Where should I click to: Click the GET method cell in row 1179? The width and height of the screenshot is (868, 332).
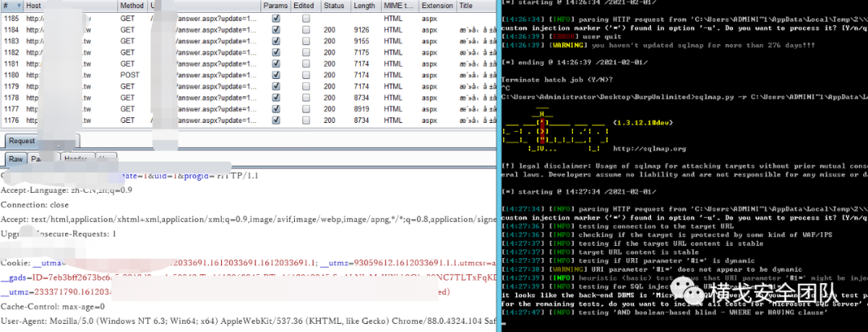pyautogui.click(x=127, y=86)
